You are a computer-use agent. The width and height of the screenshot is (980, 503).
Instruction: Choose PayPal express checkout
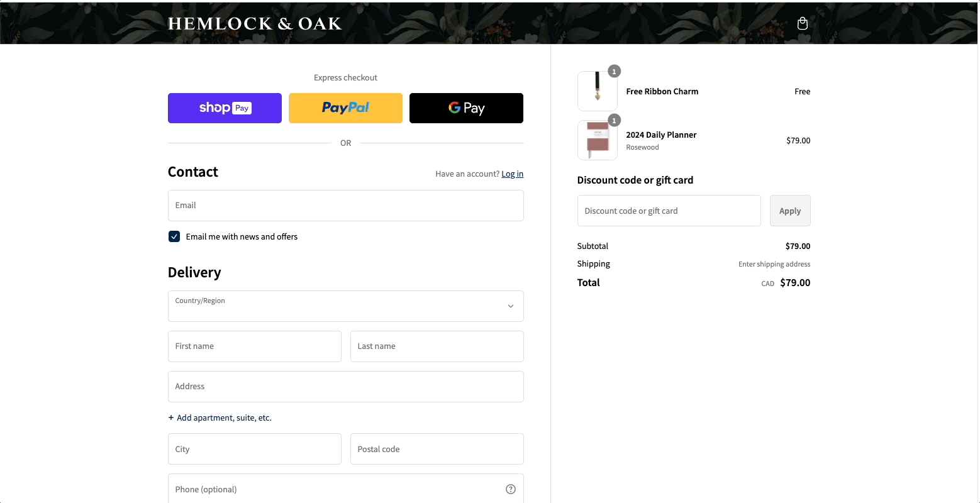(x=345, y=108)
